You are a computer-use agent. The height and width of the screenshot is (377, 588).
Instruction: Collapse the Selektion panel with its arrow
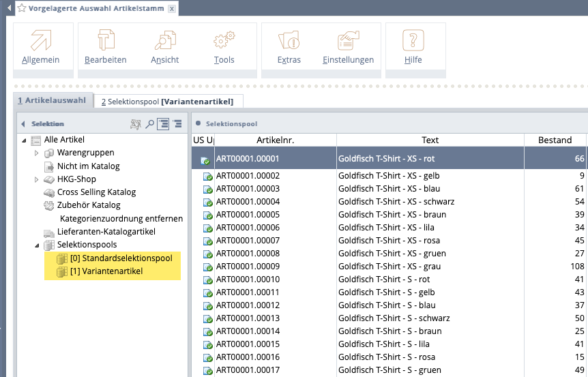click(23, 124)
